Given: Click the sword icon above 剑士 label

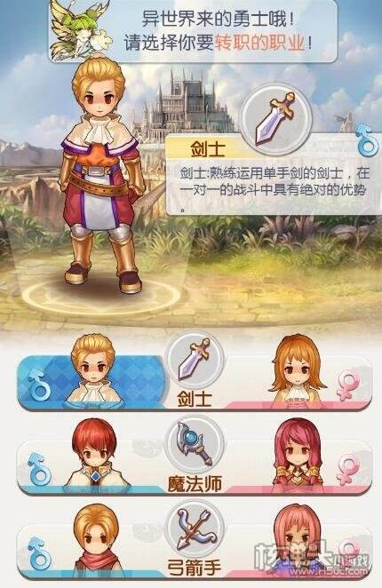Looking at the screenshot, I should (x=195, y=359).
